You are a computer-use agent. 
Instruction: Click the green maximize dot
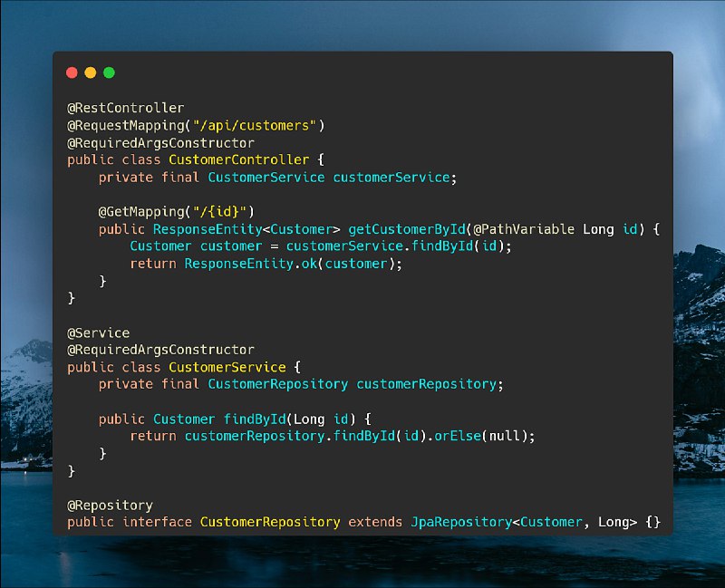(x=109, y=72)
